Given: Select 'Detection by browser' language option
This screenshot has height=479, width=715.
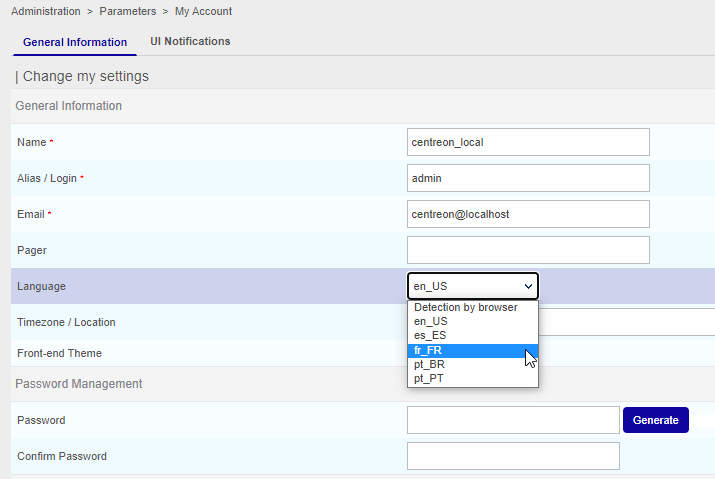Looking at the screenshot, I should [x=466, y=308].
